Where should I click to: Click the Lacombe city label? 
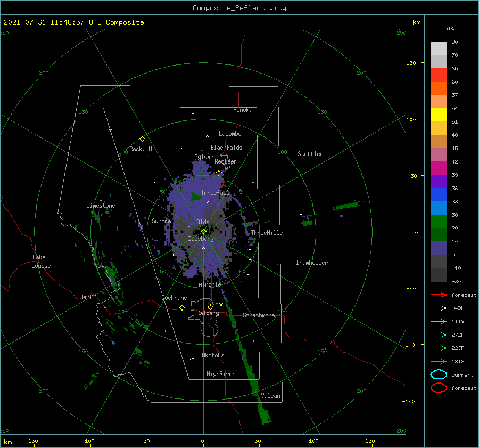point(230,134)
